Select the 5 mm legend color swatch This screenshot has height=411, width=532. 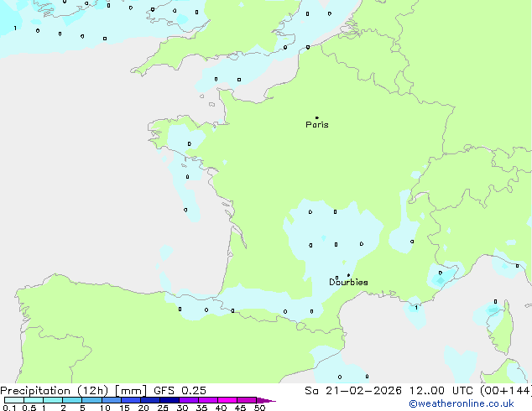(x=91, y=400)
